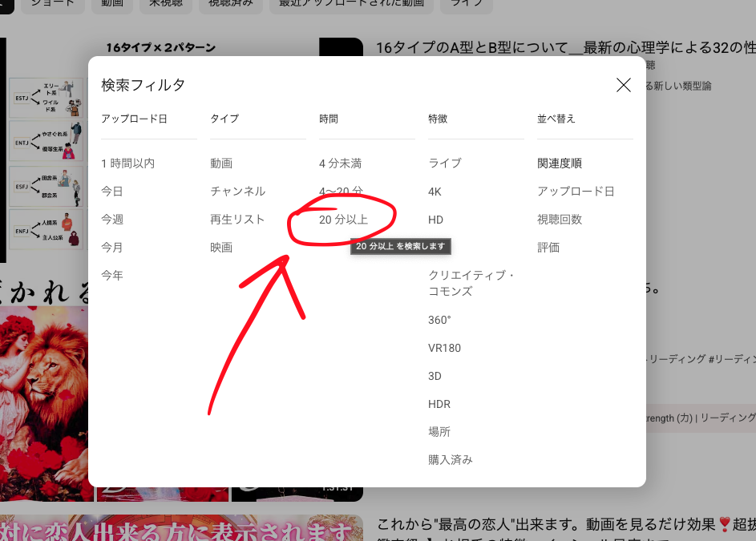This screenshot has height=541, width=756.
Task: Select 4〜20 分 duration filter
Action: coord(341,192)
